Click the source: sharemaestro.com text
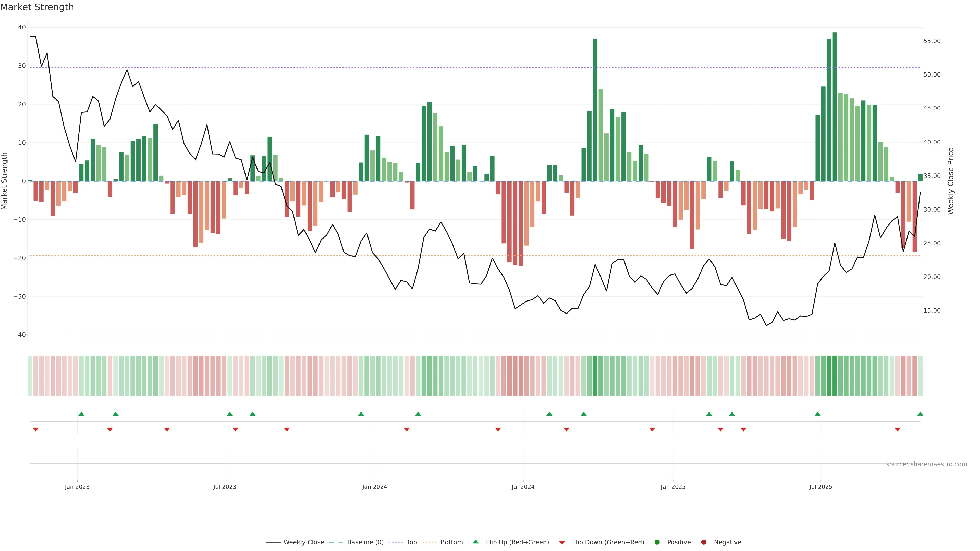Image resolution: width=980 pixels, height=551 pixels. pyautogui.click(x=926, y=464)
